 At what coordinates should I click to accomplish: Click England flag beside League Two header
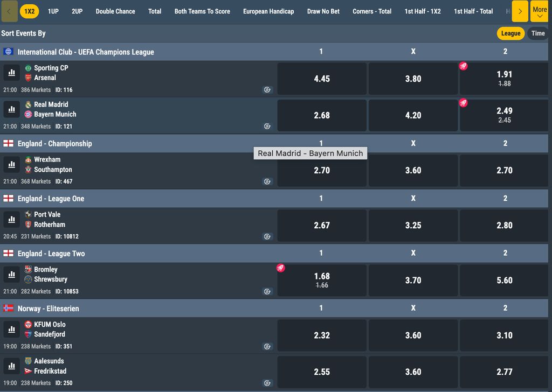[8, 253]
